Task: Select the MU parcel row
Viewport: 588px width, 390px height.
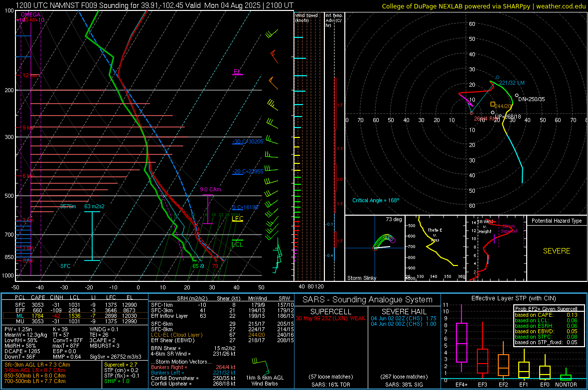Action: click(x=75, y=321)
